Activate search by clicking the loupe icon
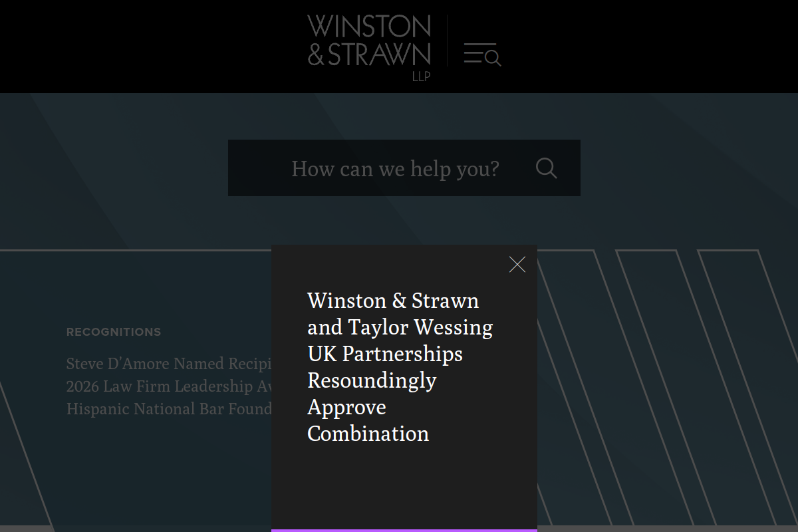Screen dimensions: 798x532 pos(547,168)
